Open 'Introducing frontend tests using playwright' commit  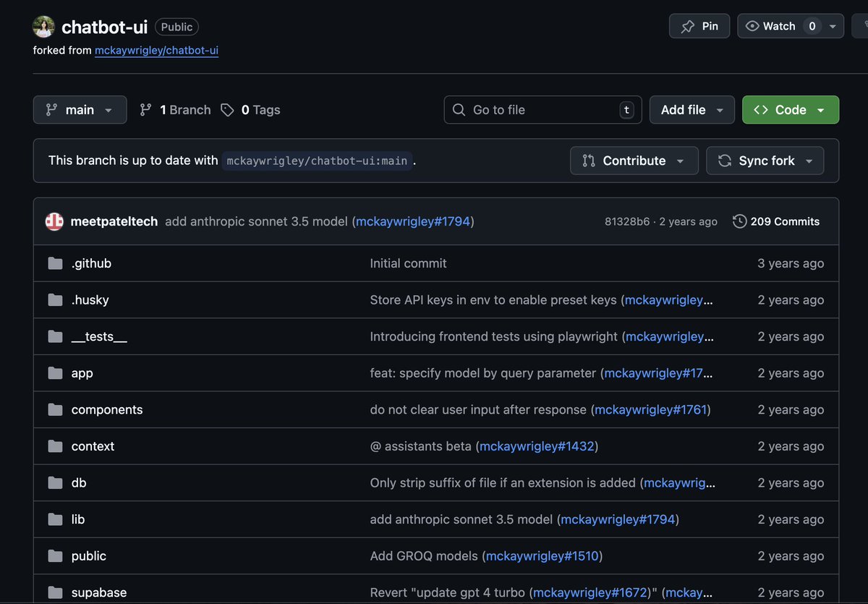click(x=494, y=336)
